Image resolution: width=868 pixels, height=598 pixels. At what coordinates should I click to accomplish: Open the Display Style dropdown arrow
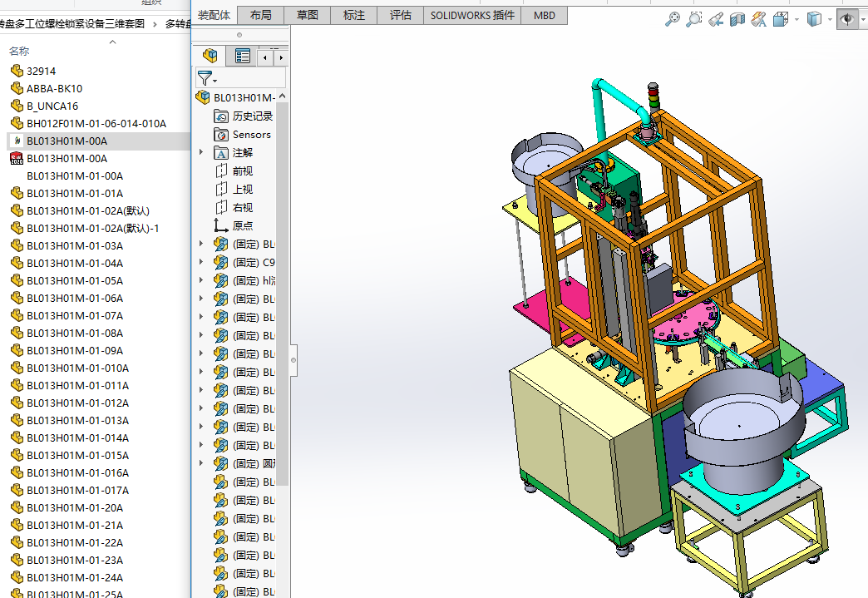coord(830,18)
